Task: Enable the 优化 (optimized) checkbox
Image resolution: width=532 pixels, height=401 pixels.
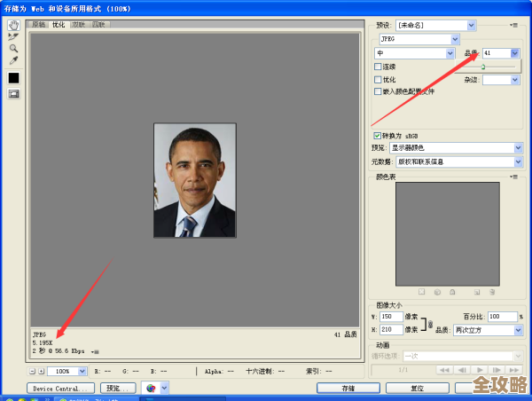Action: 378,79
